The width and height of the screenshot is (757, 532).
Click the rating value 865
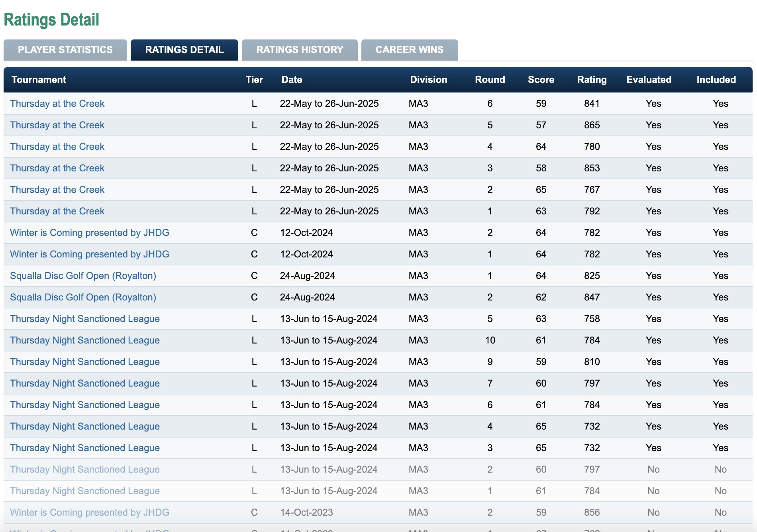(x=592, y=125)
